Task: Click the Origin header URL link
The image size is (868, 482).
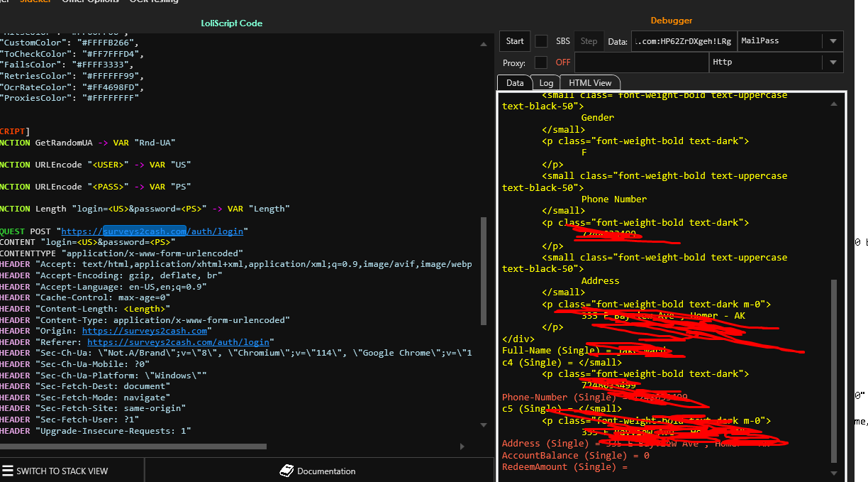Action: [145, 331]
